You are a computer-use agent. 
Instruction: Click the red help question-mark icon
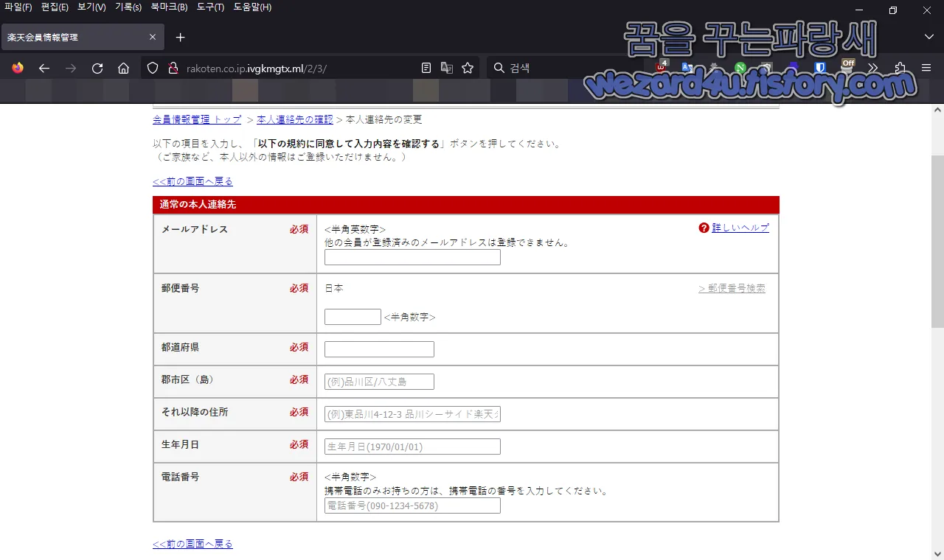click(x=704, y=228)
